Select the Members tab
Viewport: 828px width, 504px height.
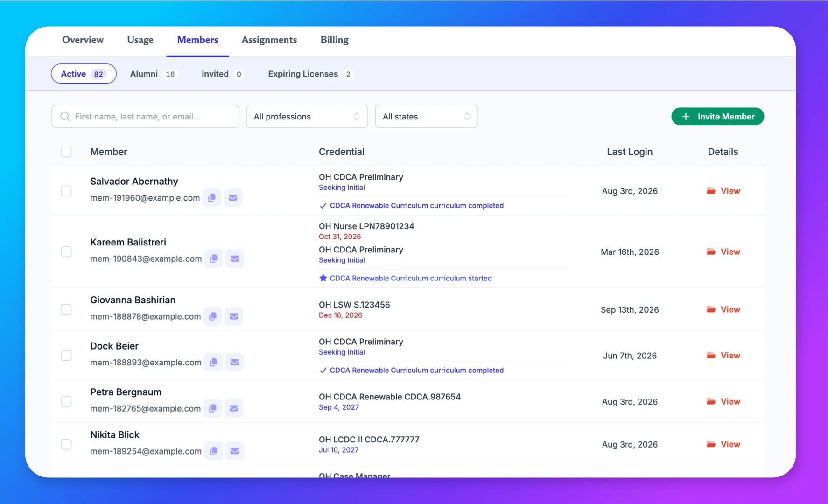click(198, 40)
